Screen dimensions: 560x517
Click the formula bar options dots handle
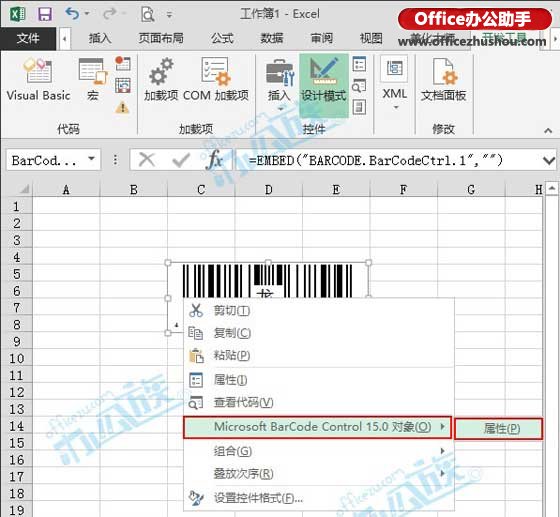(x=115, y=160)
